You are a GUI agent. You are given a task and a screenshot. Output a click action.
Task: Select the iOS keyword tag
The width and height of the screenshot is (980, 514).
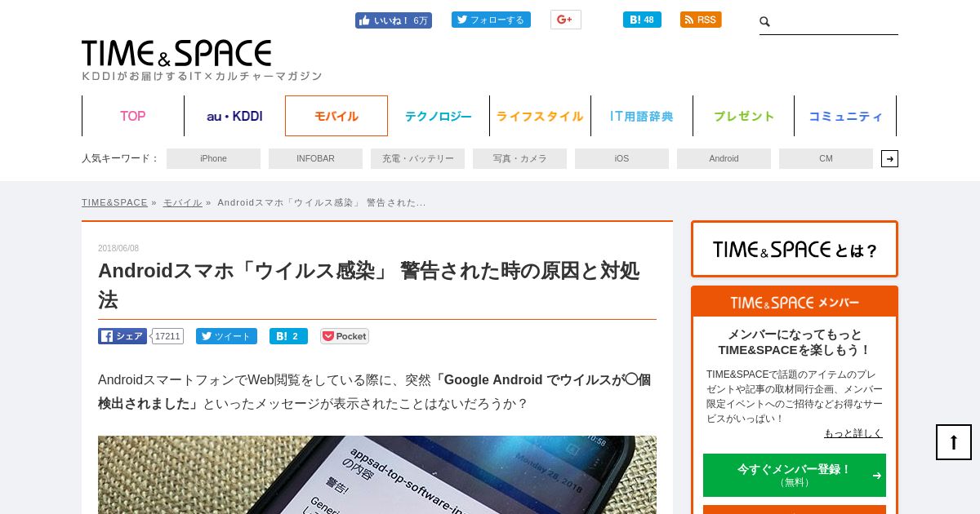[621, 158]
